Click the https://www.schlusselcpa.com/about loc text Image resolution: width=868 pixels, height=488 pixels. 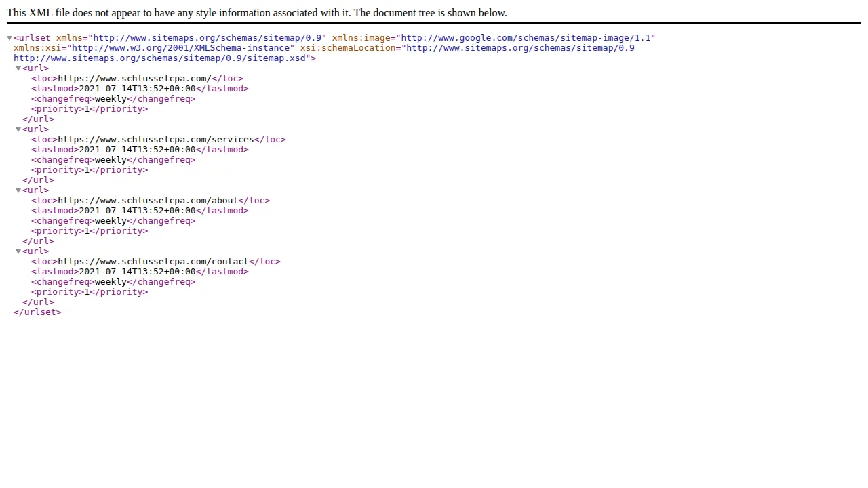[x=148, y=201]
